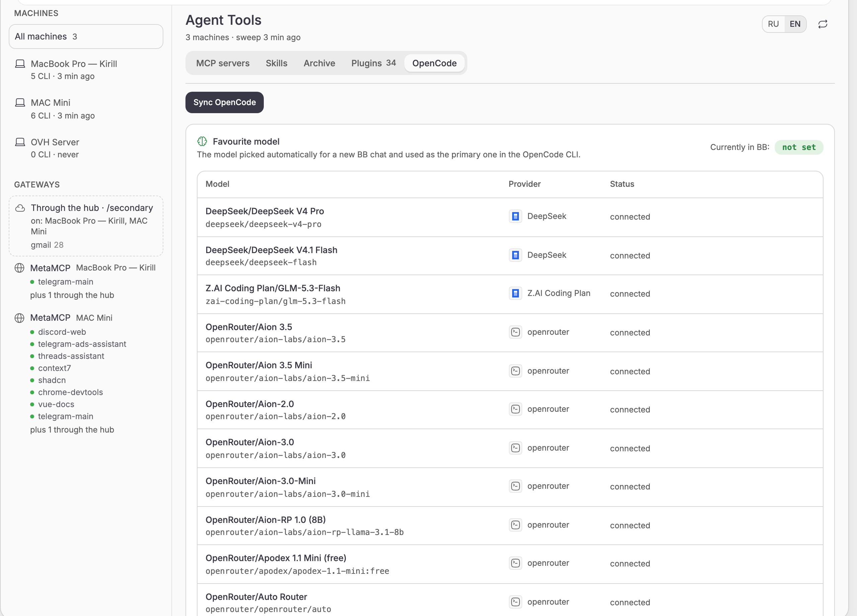Click openrouter icon in Aion-RP 1.0 row
Image resolution: width=857 pixels, height=616 pixels.
[516, 525]
